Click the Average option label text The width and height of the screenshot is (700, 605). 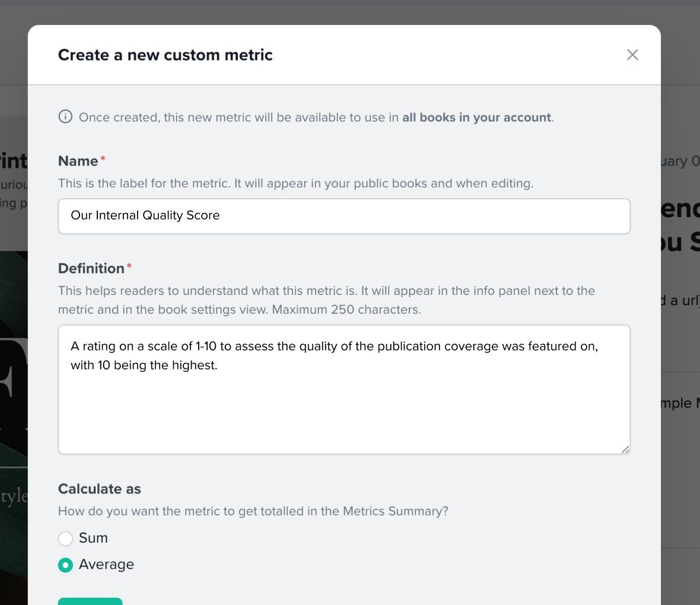click(x=106, y=564)
